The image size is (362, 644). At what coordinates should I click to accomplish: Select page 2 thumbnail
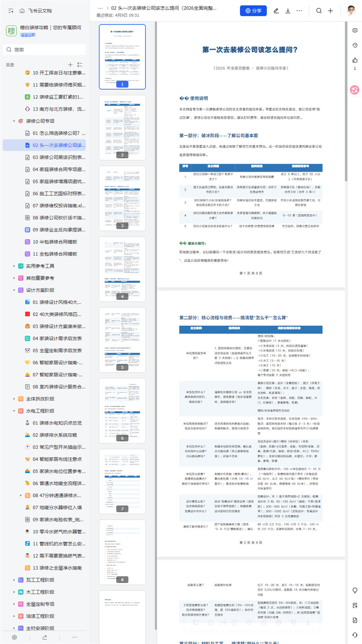click(x=122, y=128)
